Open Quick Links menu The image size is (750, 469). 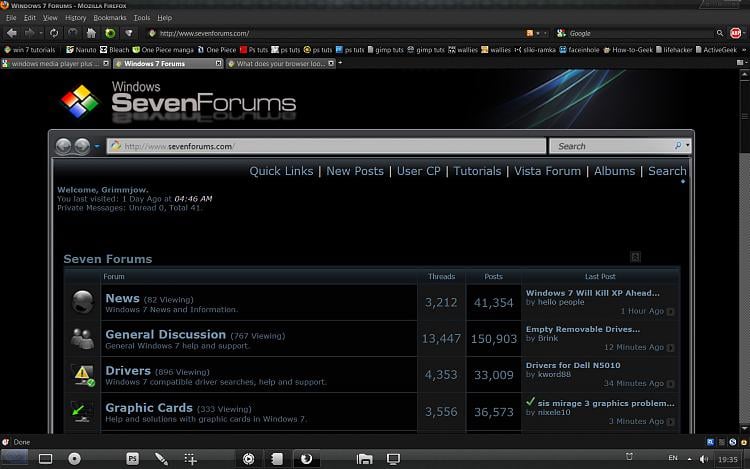281,171
